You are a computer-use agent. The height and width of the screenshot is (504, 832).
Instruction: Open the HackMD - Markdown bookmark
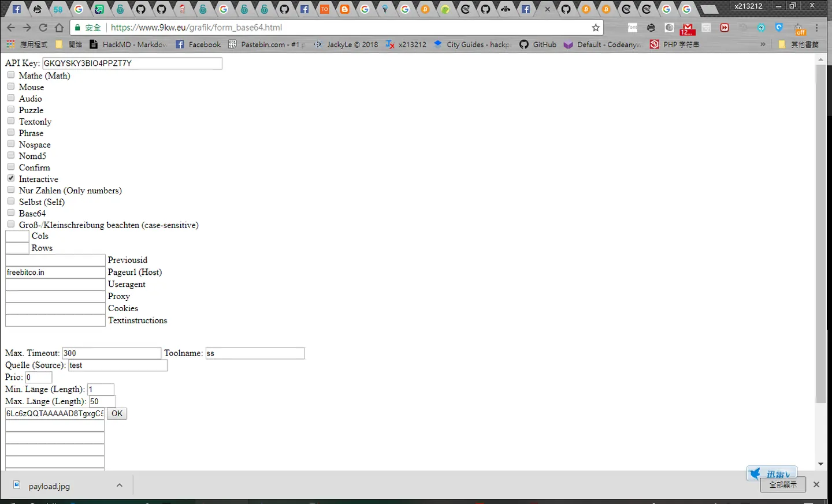coord(128,44)
